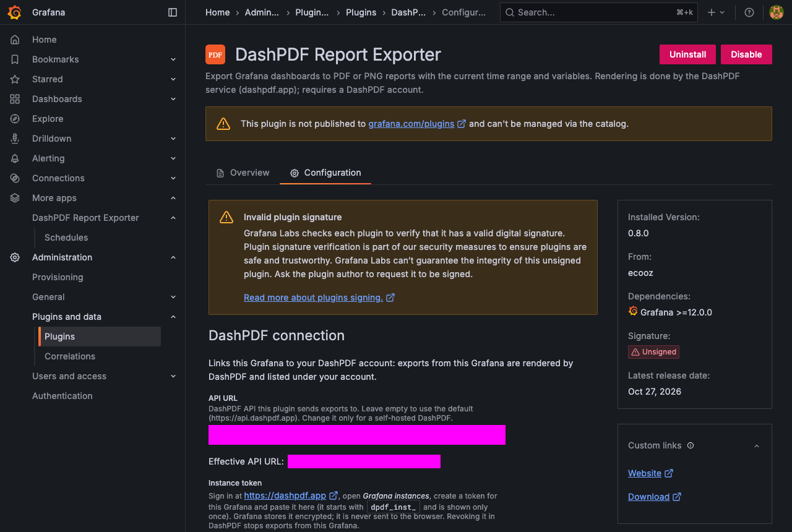Click the search magnifier icon
The width and height of the screenshot is (792, 532).
point(509,12)
